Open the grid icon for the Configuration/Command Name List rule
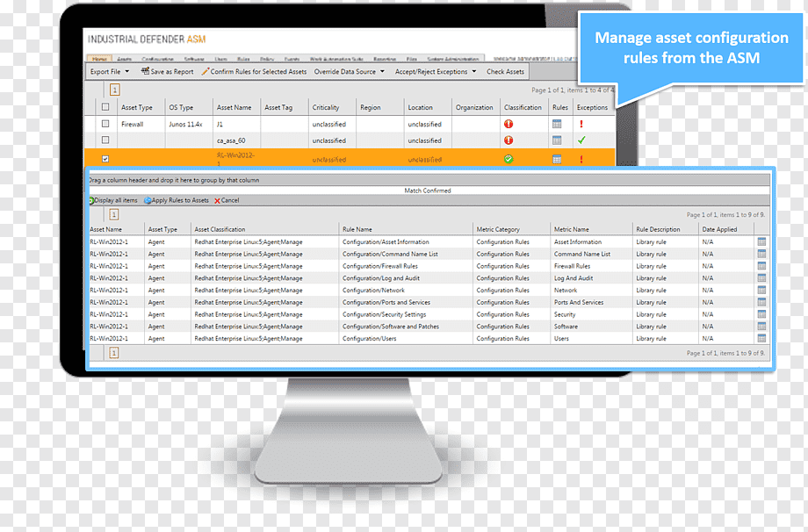This screenshot has width=808, height=532. point(761,254)
